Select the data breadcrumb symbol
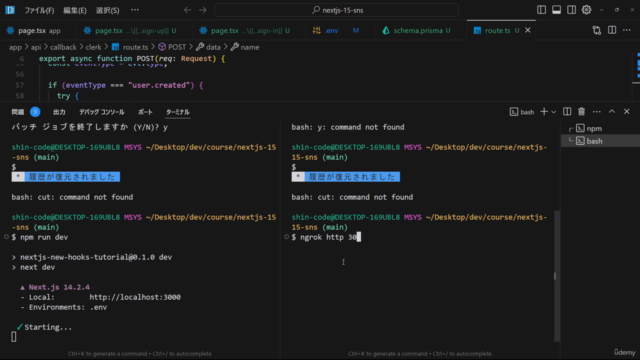The width and height of the screenshot is (640, 360). (208, 47)
